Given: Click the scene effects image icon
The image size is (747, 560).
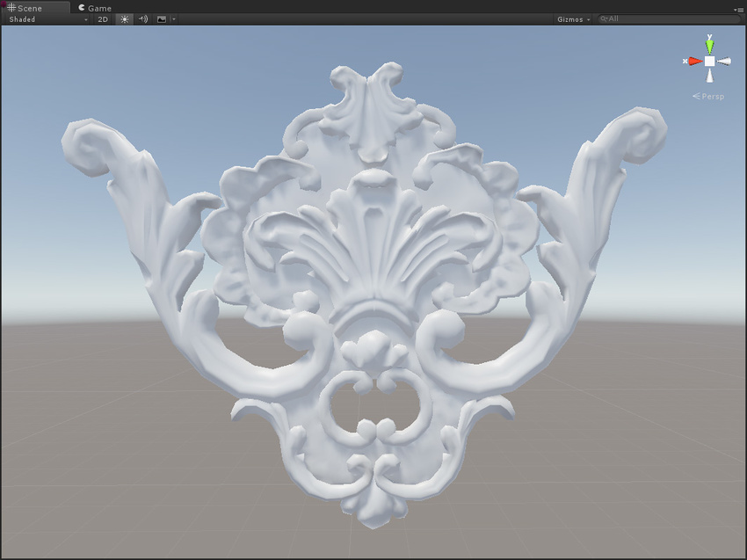Looking at the screenshot, I should click(162, 18).
